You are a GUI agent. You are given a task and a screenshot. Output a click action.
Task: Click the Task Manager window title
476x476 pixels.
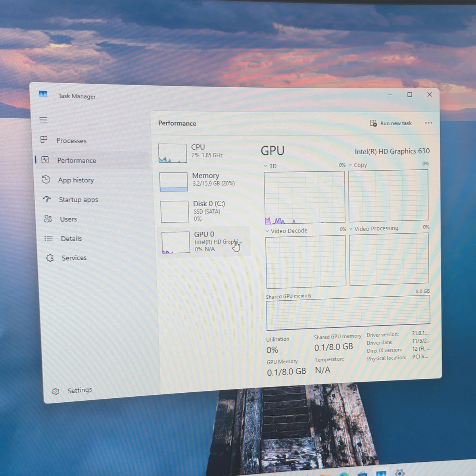click(77, 96)
